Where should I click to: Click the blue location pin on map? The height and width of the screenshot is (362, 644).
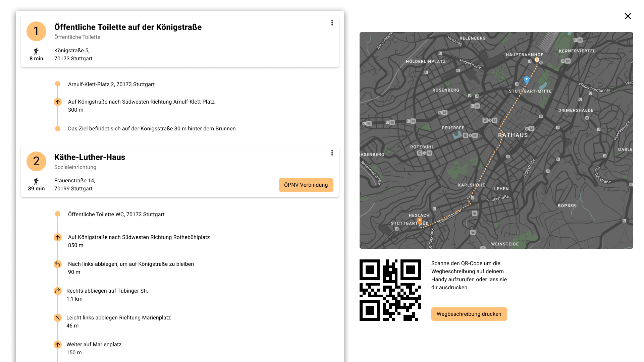(x=527, y=79)
